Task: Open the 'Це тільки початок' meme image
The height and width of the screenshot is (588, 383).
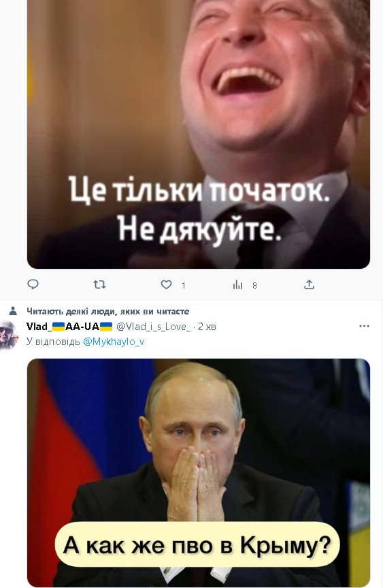Action: click(199, 134)
